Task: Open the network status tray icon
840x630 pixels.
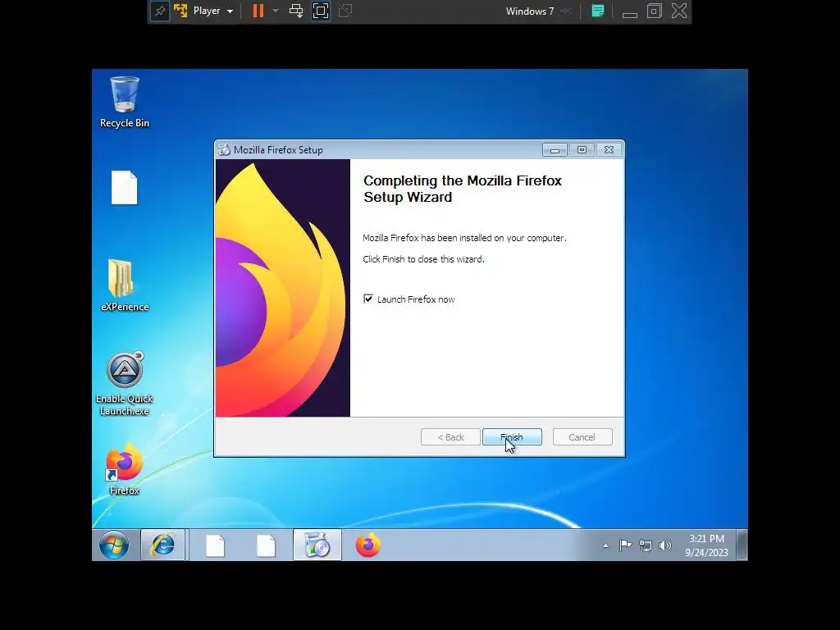Action: [646, 546]
